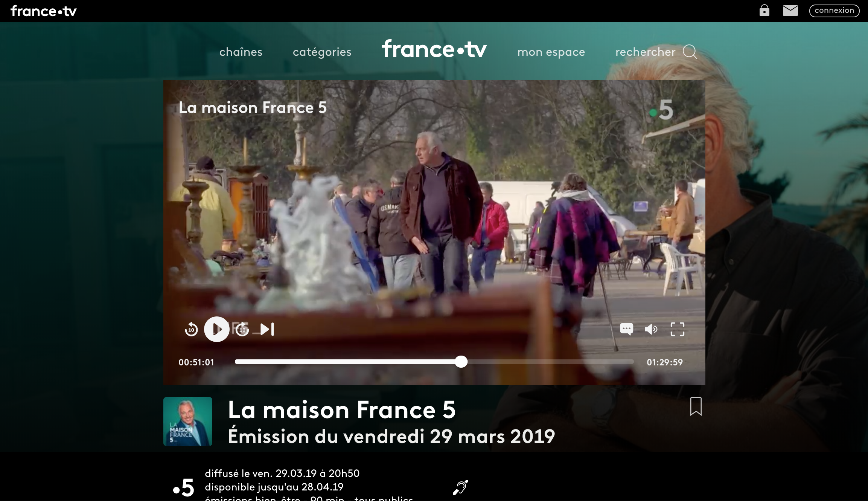Viewport: 868px width, 501px height.
Task: Click the central france.tv logo
Action: tap(434, 49)
